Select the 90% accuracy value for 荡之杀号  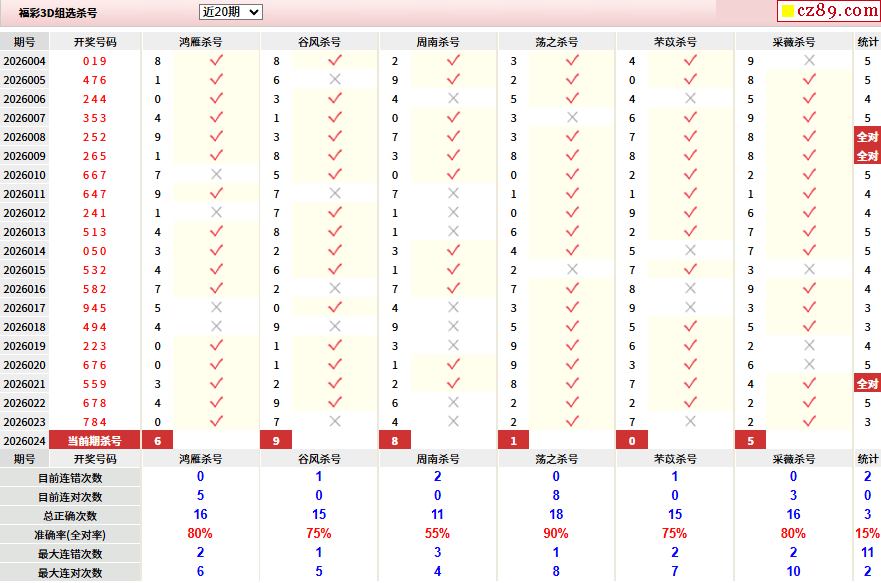click(x=556, y=534)
